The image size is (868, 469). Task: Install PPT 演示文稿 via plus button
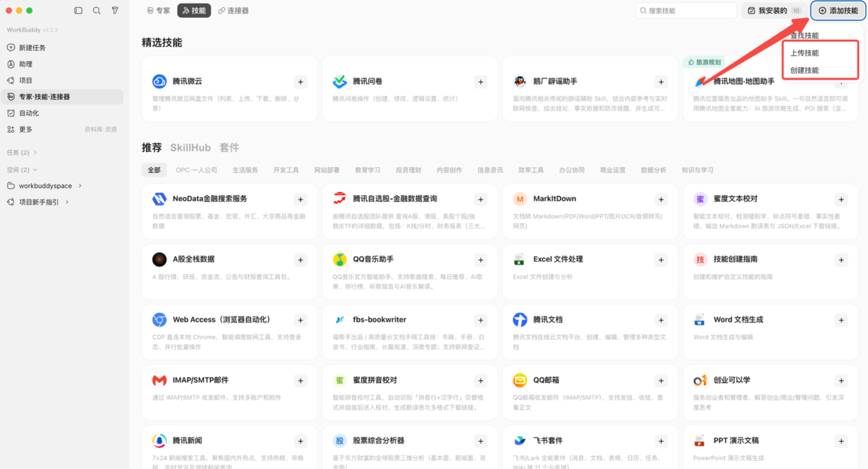[x=841, y=442]
